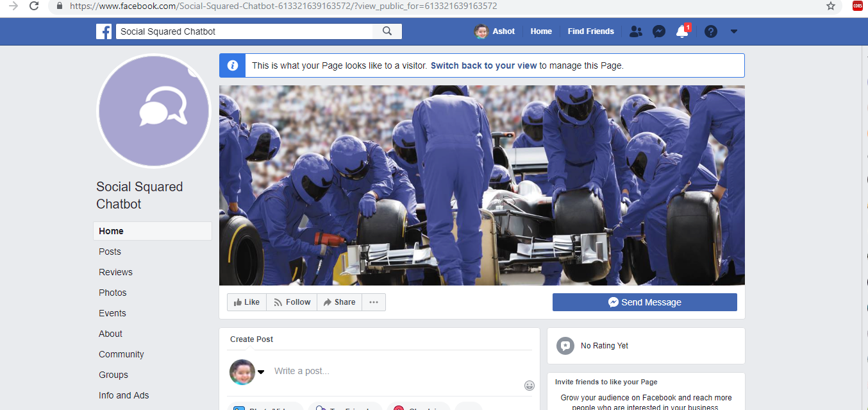This screenshot has width=868, height=410.
Task: Expand the account menu arrow in top bar
Action: [x=734, y=31]
